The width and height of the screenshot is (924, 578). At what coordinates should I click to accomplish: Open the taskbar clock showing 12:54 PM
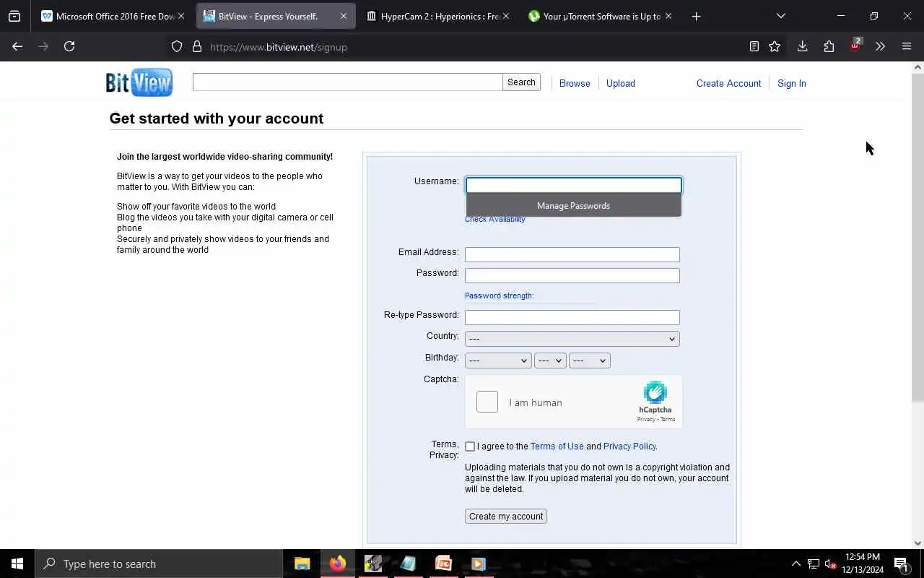coord(863,564)
